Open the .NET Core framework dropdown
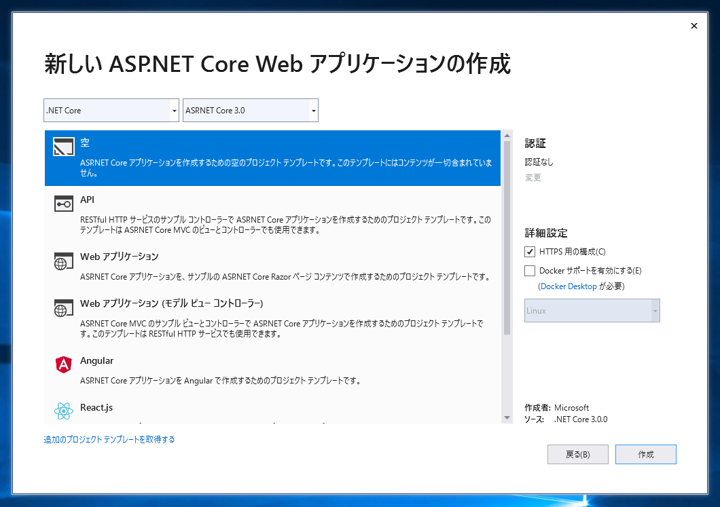This screenshot has height=507, width=720. click(111, 110)
